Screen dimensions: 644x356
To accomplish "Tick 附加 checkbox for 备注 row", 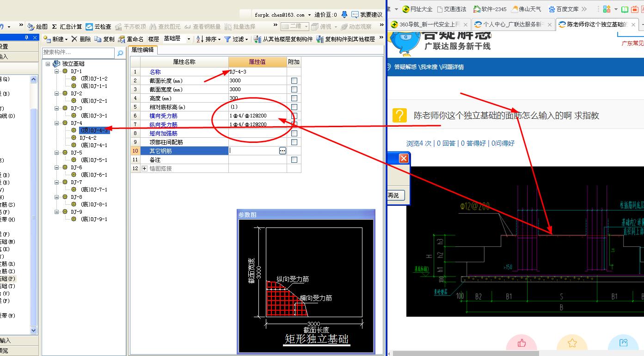I will (294, 160).
